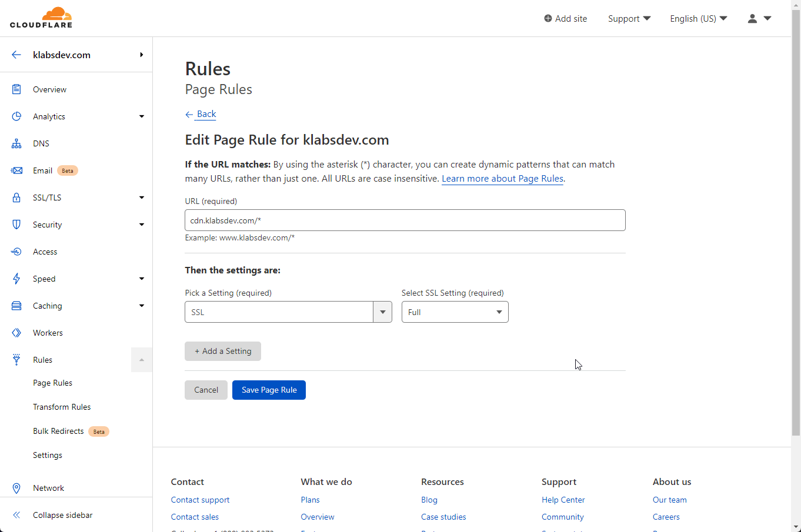Image resolution: width=801 pixels, height=532 pixels.
Task: Click Save Page Rule
Action: (x=269, y=390)
